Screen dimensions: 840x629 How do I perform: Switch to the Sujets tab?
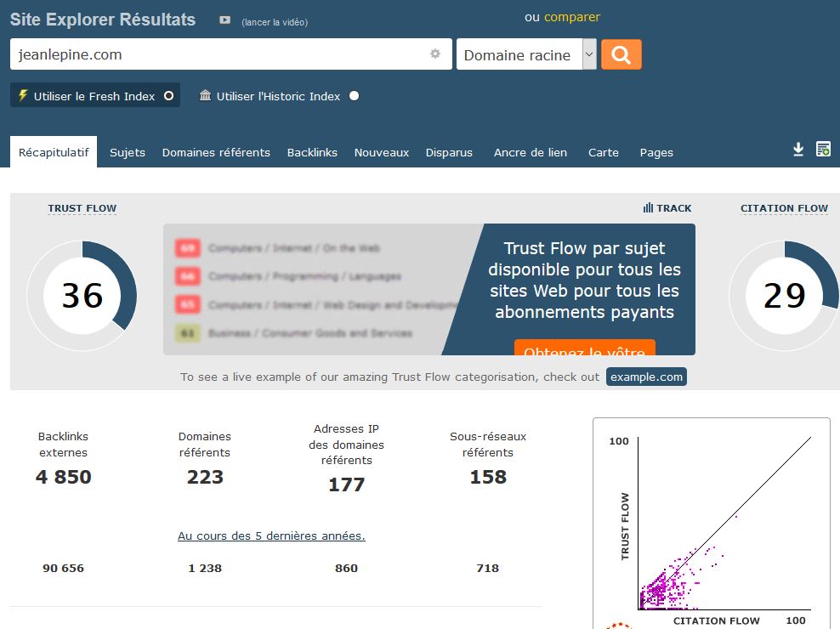click(128, 153)
